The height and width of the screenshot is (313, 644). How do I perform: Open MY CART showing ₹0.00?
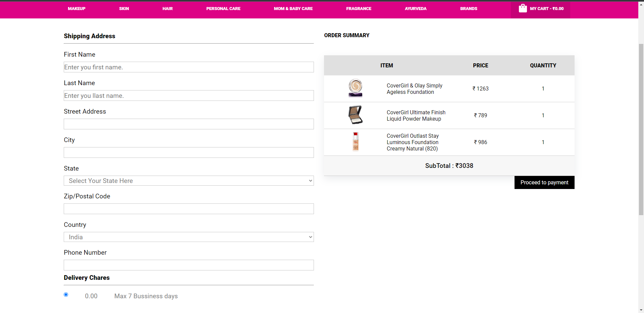(546, 8)
